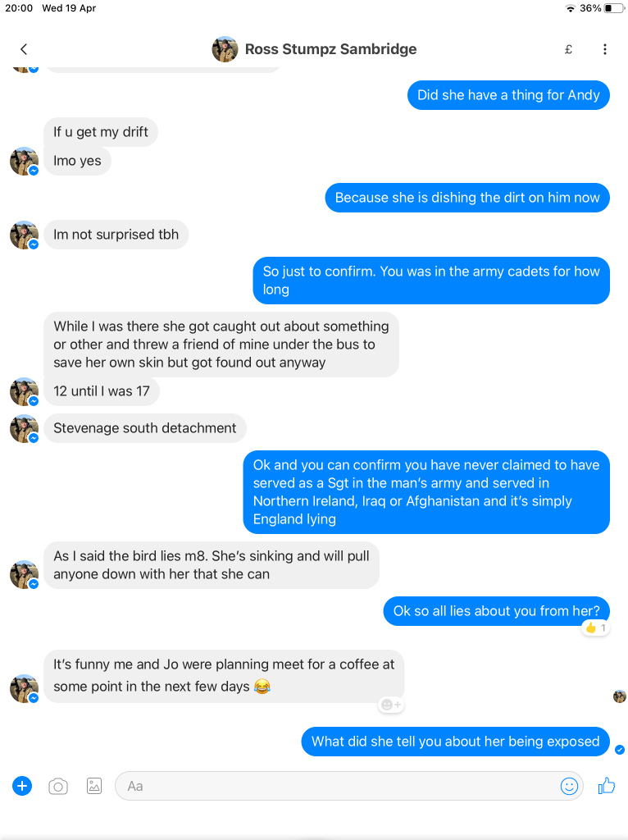Select "Did she have a thing for Andy" bubble
Image resolution: width=628 pixels, height=840 pixels.
508,95
